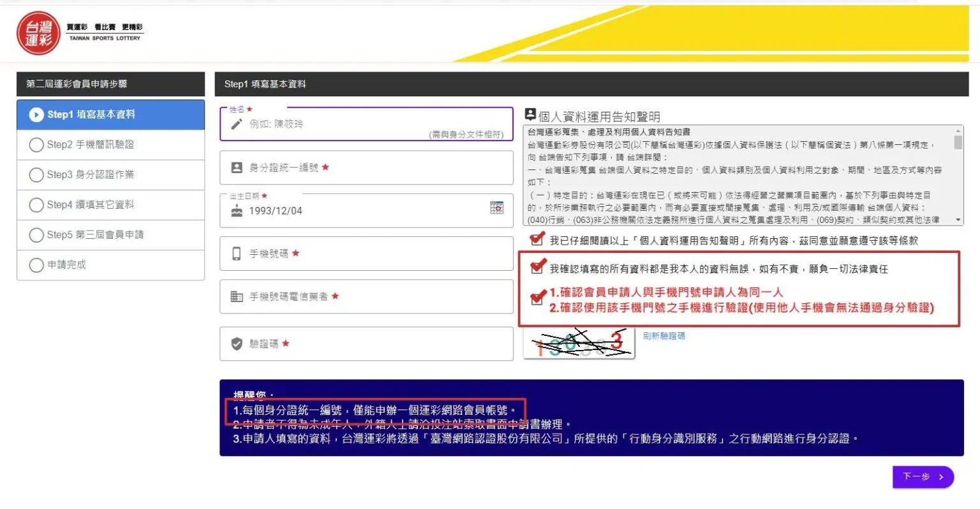Click the ID card icon beside 身分證統一編號

point(237,167)
